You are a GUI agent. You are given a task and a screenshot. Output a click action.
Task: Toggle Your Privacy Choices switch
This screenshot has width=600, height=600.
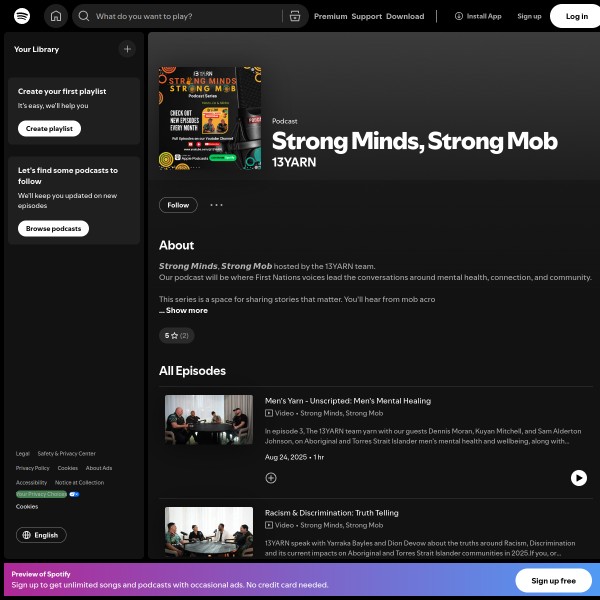coord(74,494)
